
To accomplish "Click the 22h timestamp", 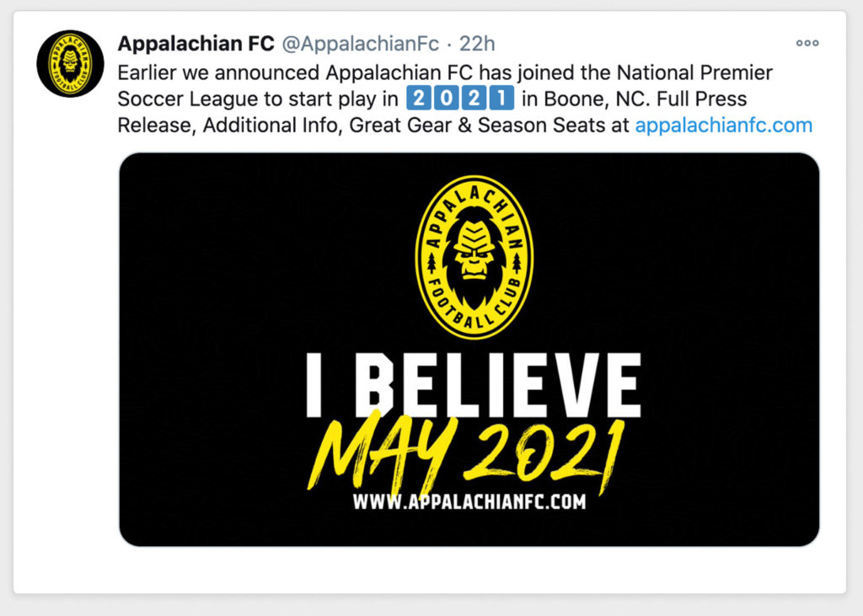I will 477,44.
